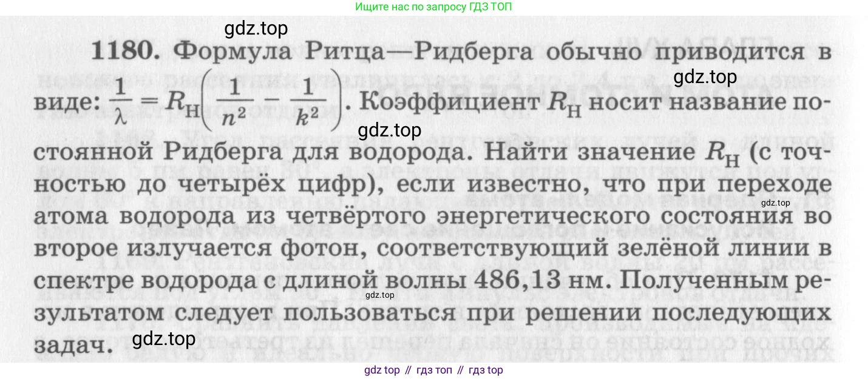
Task: Click the top text "Ищите нас по запросу ГДЗ ТОП"
Action: (433, 7)
